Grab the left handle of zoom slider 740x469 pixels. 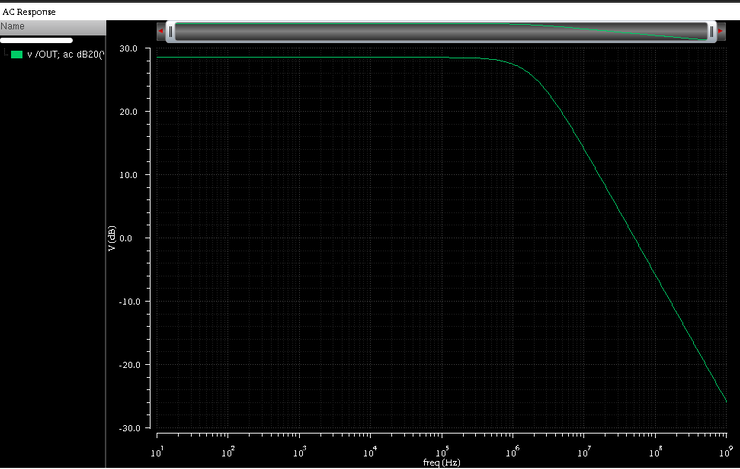click(x=170, y=32)
